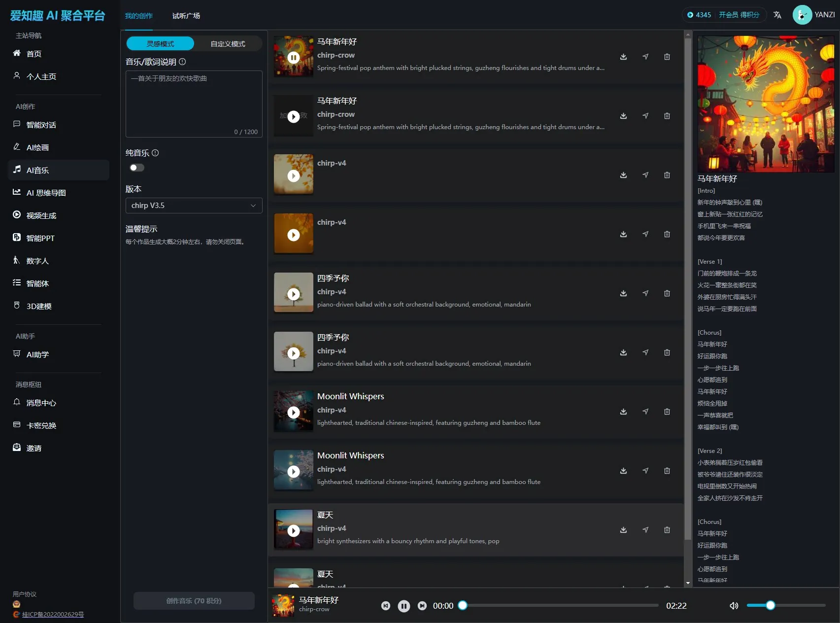Download the first 马年新年好 song
Image resolution: width=840 pixels, height=623 pixels.
tap(623, 57)
